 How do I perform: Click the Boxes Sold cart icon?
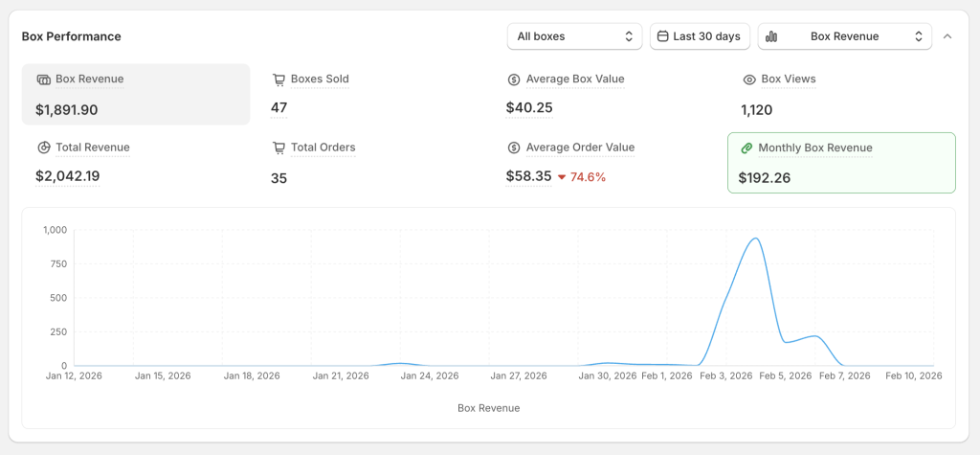point(278,80)
